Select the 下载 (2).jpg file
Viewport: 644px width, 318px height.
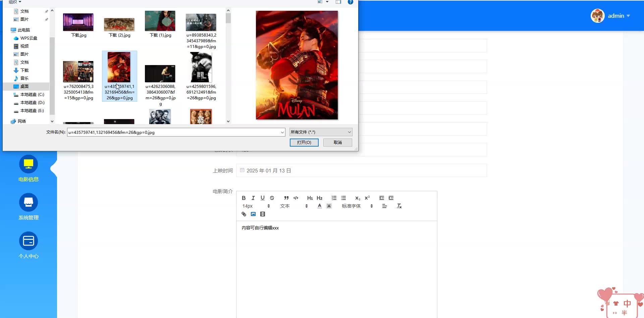[119, 27]
